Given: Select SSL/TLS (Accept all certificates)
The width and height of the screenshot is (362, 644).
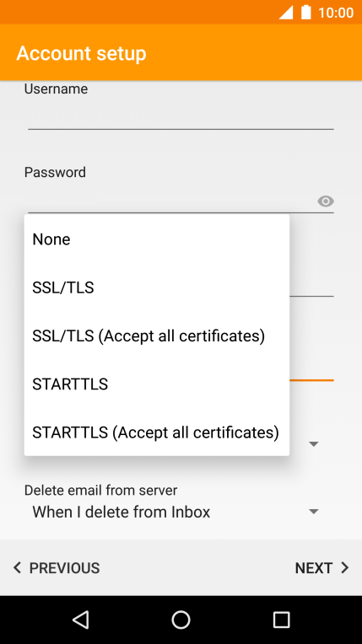Looking at the screenshot, I should [x=157, y=336].
